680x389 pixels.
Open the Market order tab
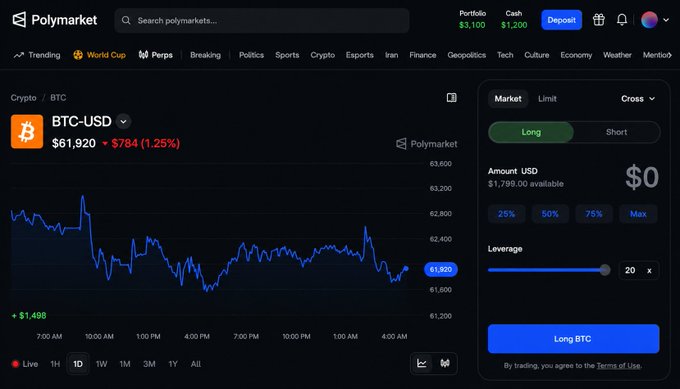coord(508,99)
